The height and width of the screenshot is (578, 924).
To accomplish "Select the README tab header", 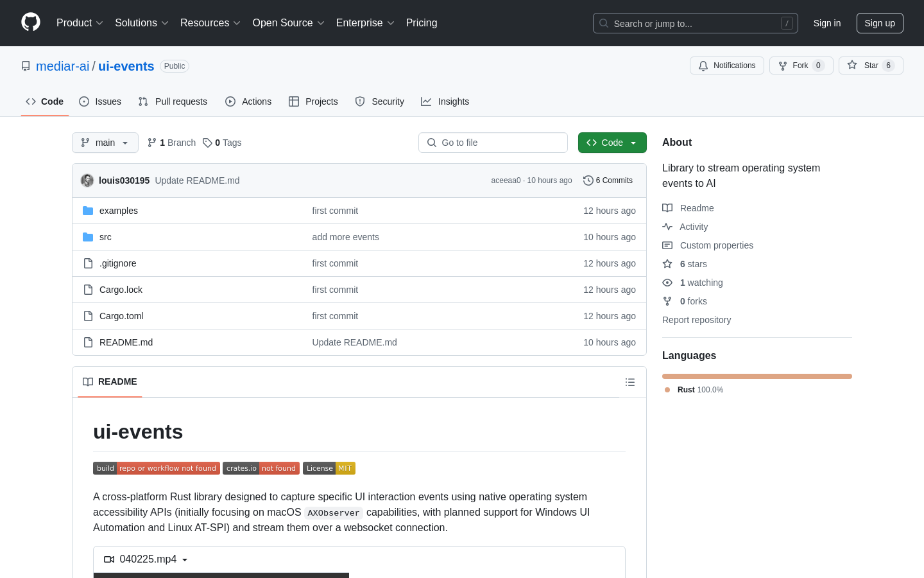I will [110, 381].
